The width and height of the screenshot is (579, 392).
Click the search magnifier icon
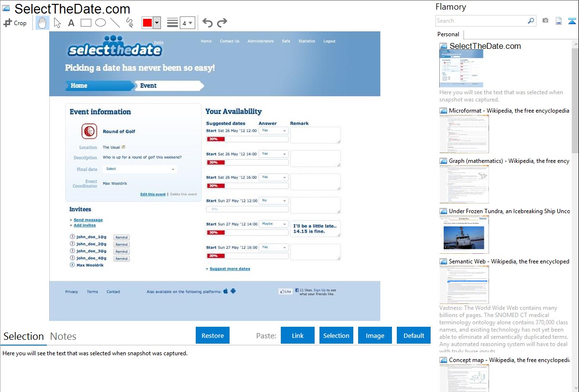coord(531,21)
